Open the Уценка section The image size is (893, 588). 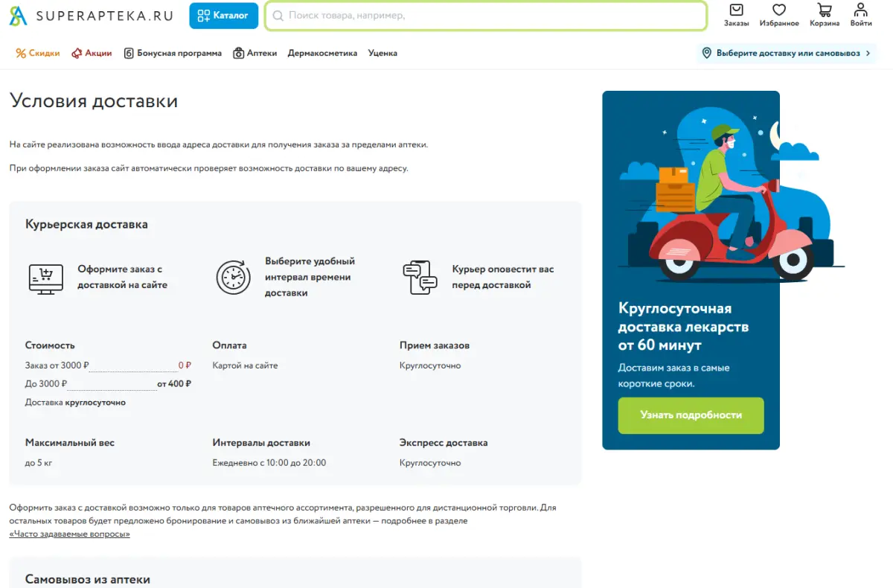pyautogui.click(x=383, y=54)
